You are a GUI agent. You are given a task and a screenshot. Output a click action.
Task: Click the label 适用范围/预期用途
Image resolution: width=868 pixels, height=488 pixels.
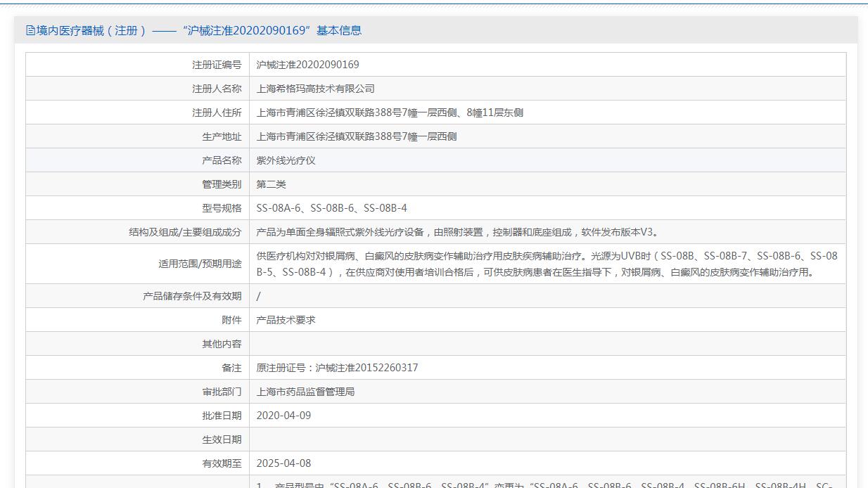[200, 264]
